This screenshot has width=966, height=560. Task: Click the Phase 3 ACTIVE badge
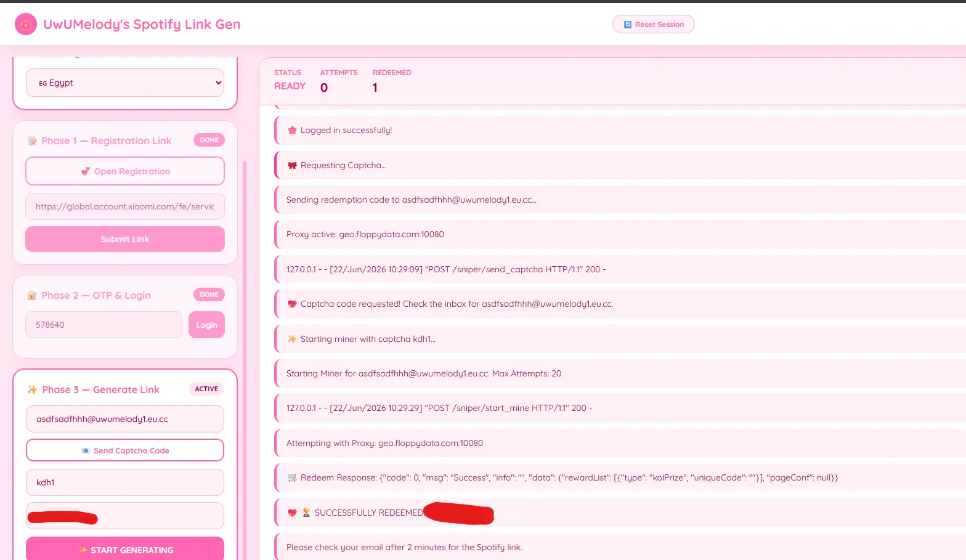point(206,389)
